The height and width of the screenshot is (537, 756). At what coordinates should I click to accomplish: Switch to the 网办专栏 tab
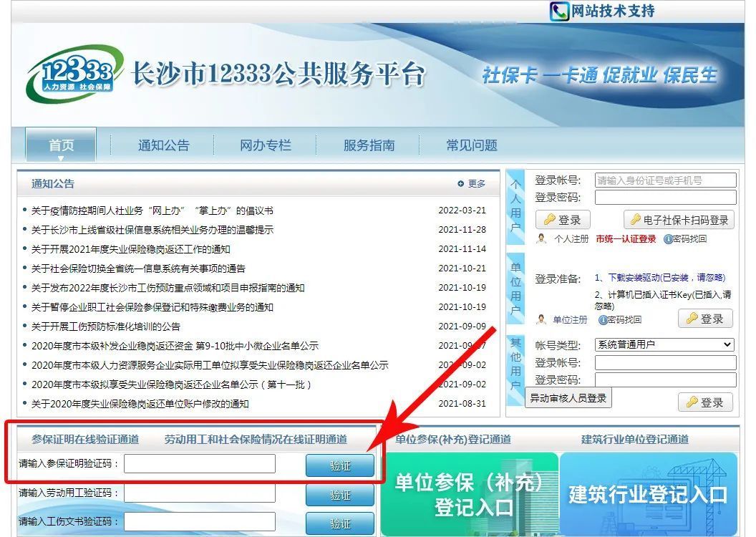[265, 145]
